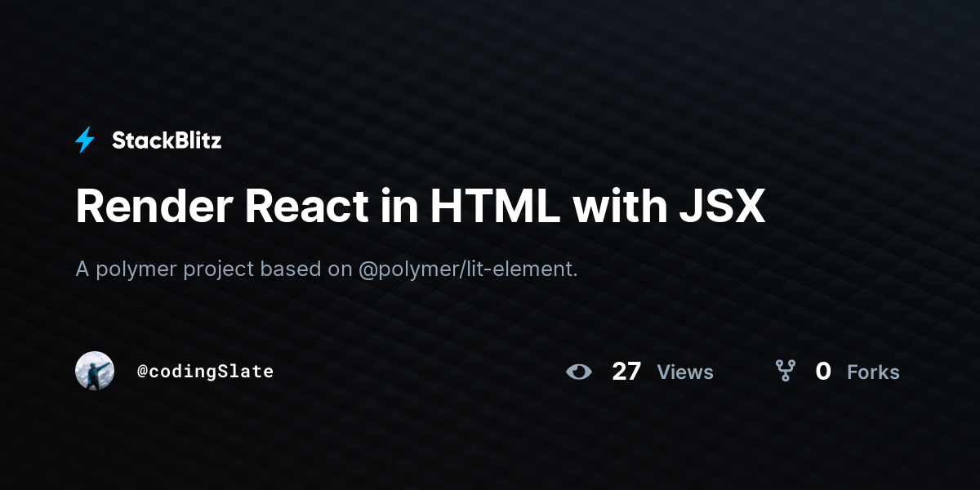Open the codingSlate avatar picture
The height and width of the screenshot is (490, 980).
(95, 371)
